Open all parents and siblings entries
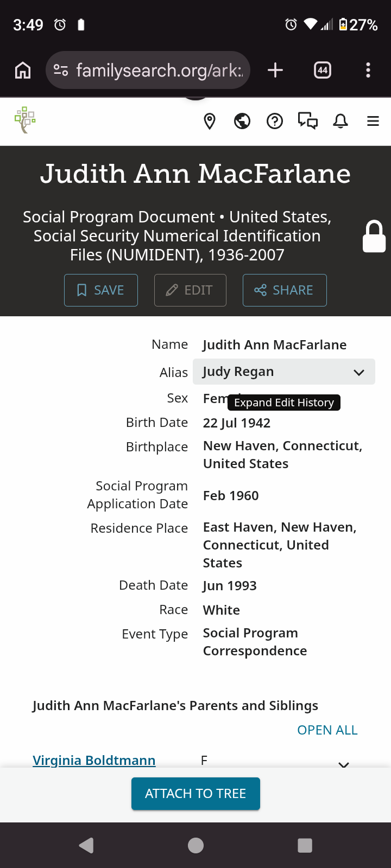The width and height of the screenshot is (391, 868). (327, 730)
